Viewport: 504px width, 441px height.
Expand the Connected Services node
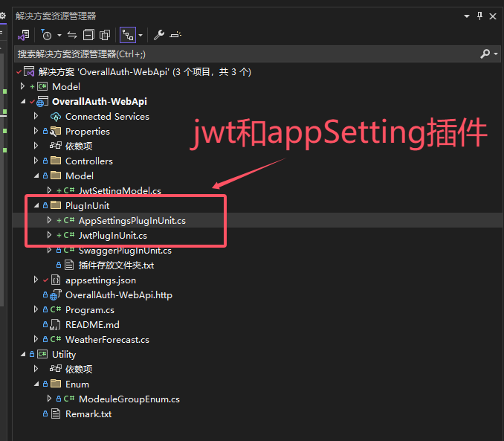[36, 116]
